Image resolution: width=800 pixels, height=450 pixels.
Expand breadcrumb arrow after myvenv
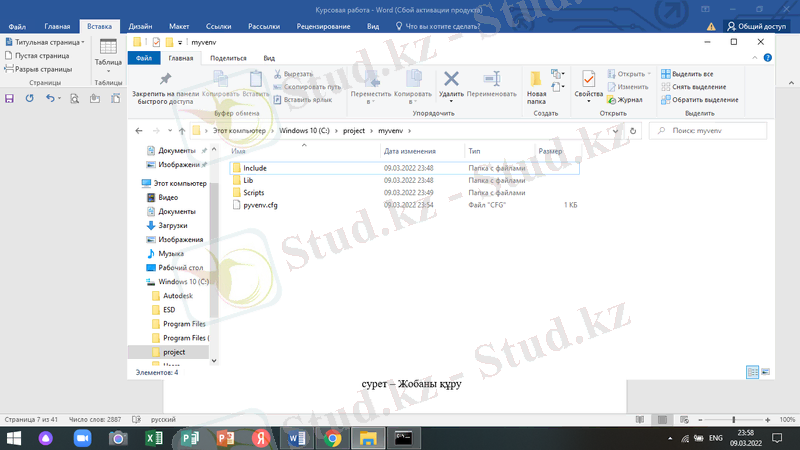(409, 131)
